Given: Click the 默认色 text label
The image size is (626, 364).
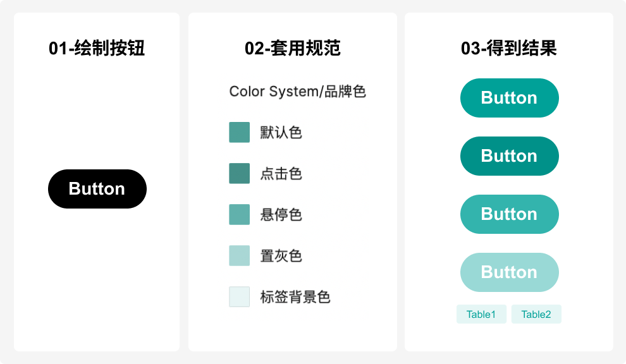Looking at the screenshot, I should coord(281,133).
